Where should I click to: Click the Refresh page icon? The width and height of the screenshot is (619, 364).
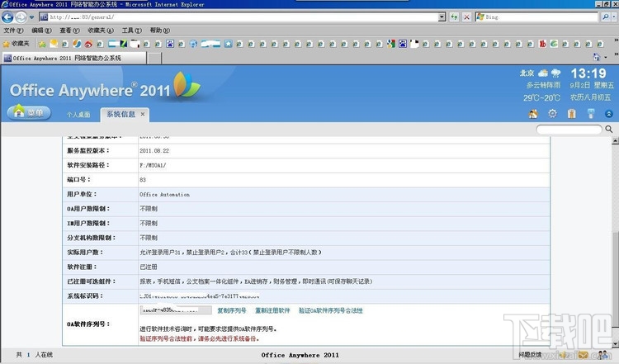(x=455, y=17)
